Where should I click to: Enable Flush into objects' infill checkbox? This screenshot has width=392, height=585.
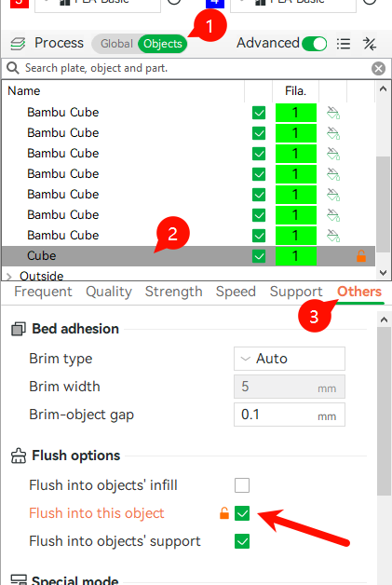pos(242,485)
